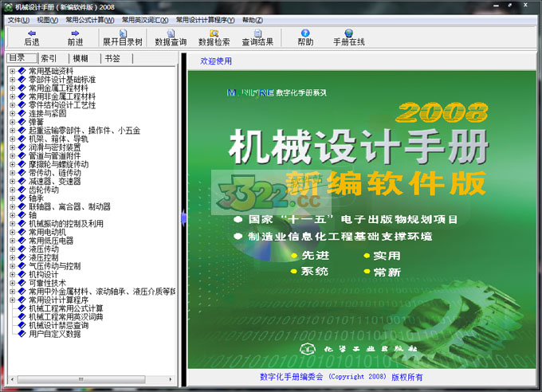
Task: Open 数据查询 from the toolbar
Action: [171, 37]
